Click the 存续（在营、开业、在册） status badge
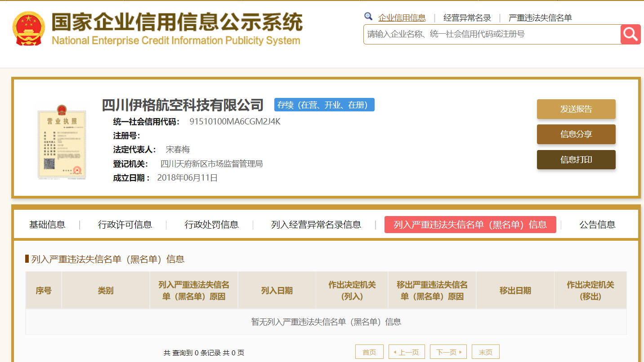This screenshot has height=362, width=644. [324, 105]
